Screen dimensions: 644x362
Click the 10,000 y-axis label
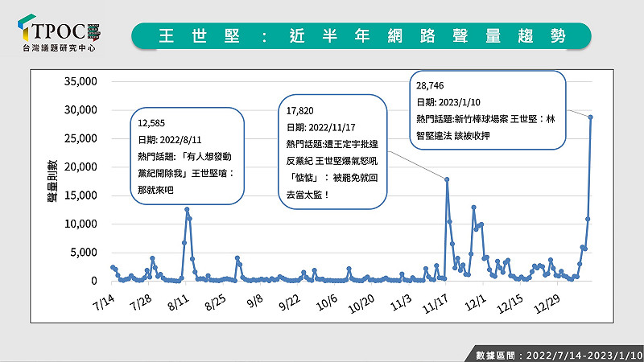coord(79,224)
